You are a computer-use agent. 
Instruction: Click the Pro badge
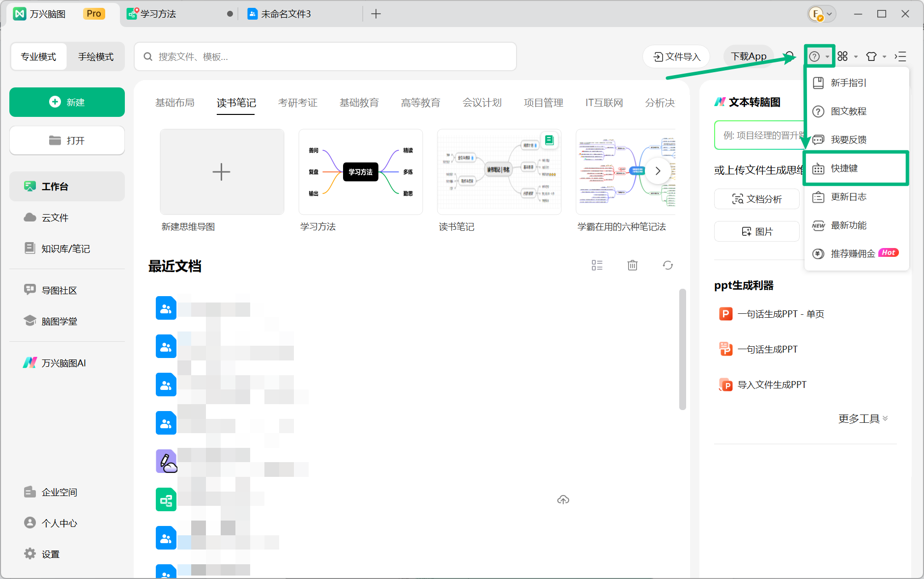click(94, 14)
